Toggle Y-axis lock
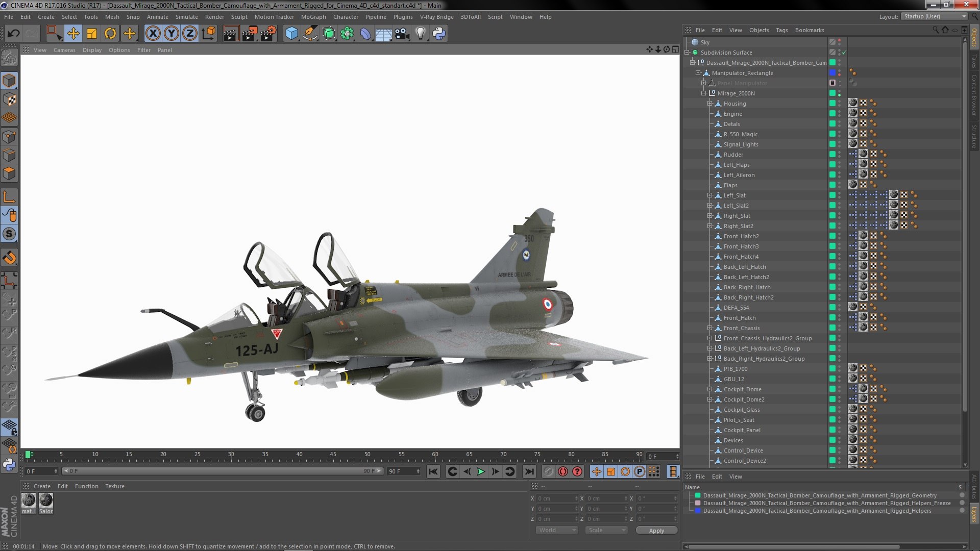The height and width of the screenshot is (551, 980). tap(171, 34)
